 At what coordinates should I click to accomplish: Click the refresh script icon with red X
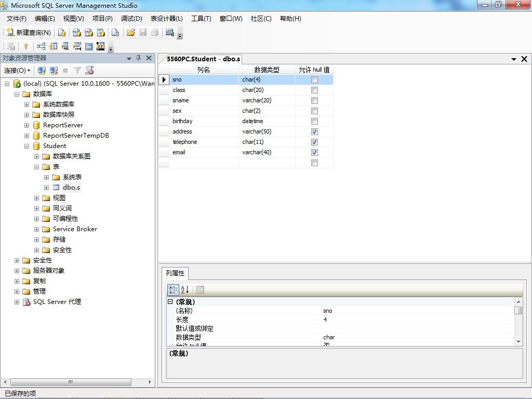tap(89, 71)
